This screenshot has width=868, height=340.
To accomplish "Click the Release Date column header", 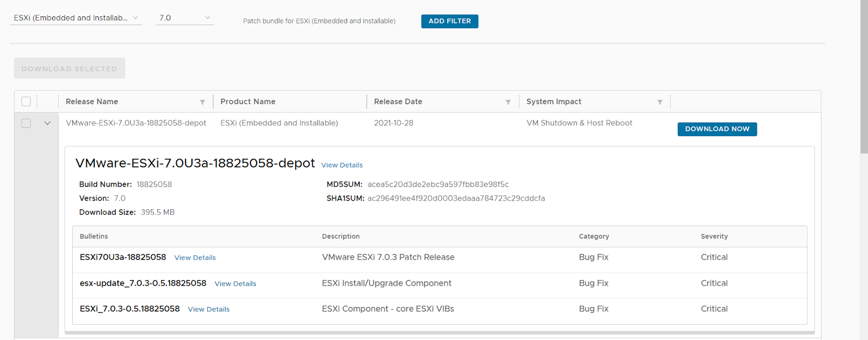I will pos(398,101).
